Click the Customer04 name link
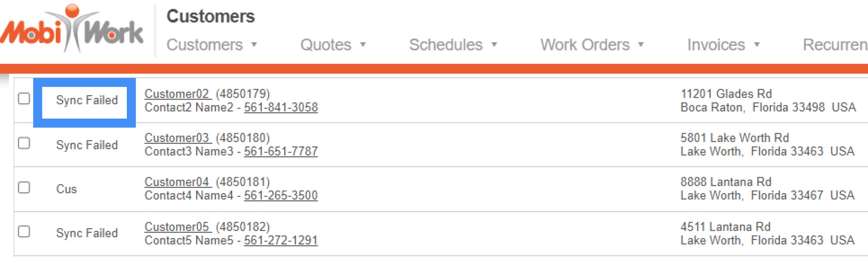This screenshot has width=868, height=257. [177, 182]
